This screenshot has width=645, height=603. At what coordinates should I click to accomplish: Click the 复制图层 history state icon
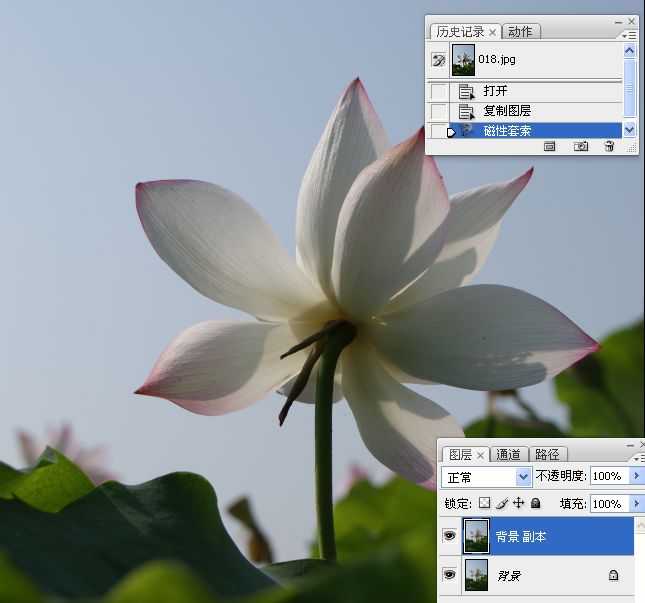(466, 111)
